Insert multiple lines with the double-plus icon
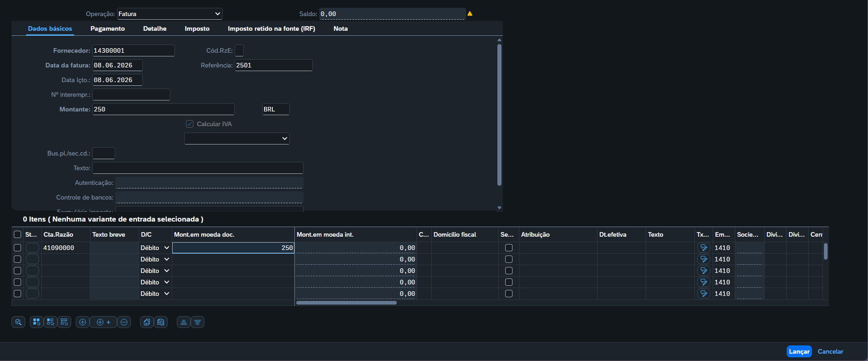Screen dimensions: 868x361 (x=103, y=322)
